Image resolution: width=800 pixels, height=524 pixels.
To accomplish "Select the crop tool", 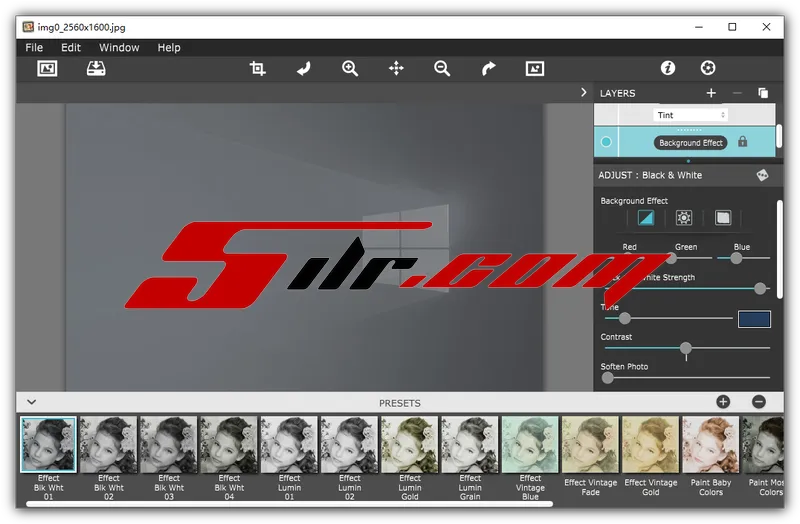I will pyautogui.click(x=258, y=68).
